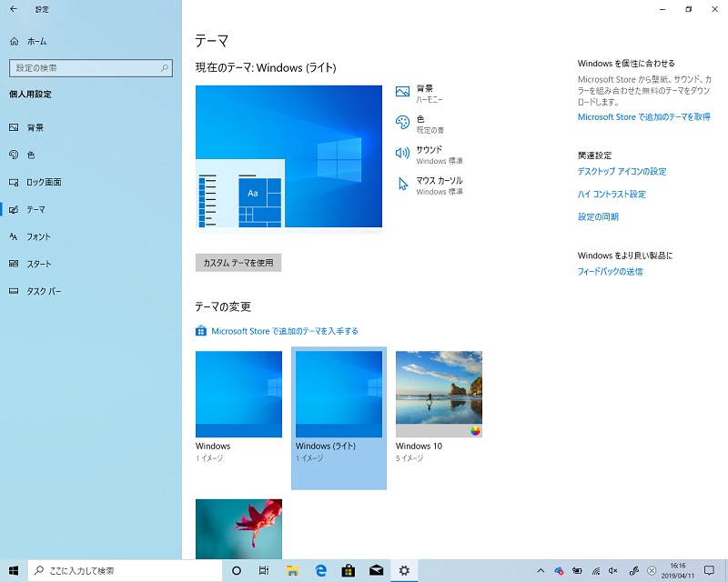Click the search magnifier in settings search box
728x582 pixels.
pyautogui.click(x=165, y=68)
